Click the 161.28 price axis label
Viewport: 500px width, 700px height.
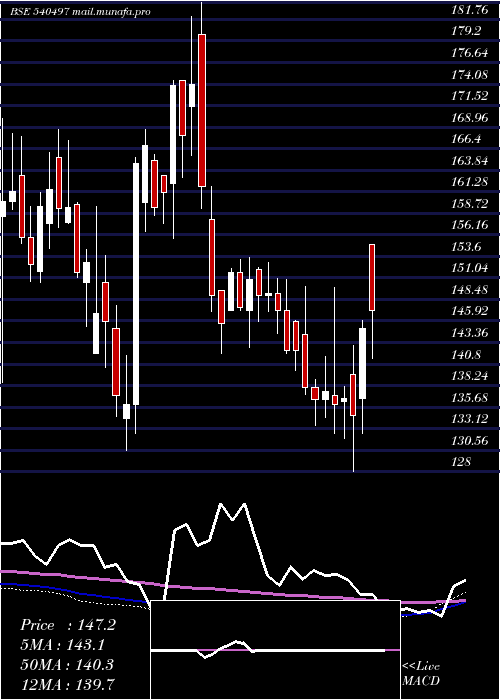pyautogui.click(x=469, y=182)
